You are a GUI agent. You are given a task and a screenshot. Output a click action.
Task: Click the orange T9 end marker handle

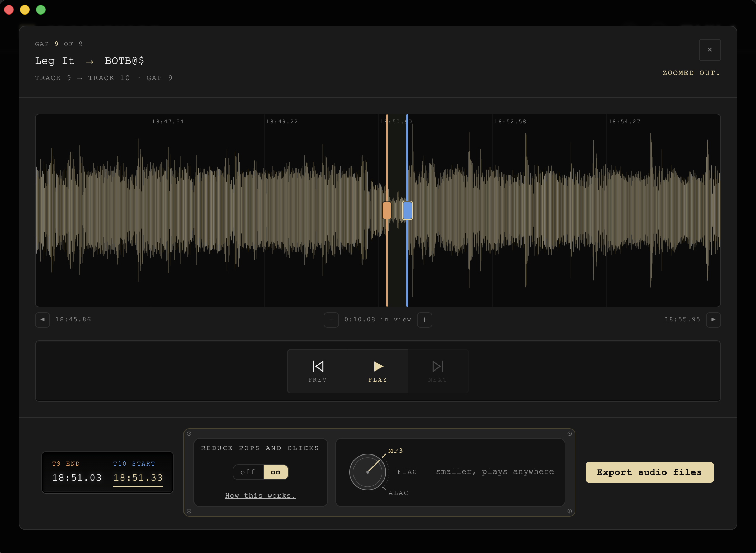point(387,210)
